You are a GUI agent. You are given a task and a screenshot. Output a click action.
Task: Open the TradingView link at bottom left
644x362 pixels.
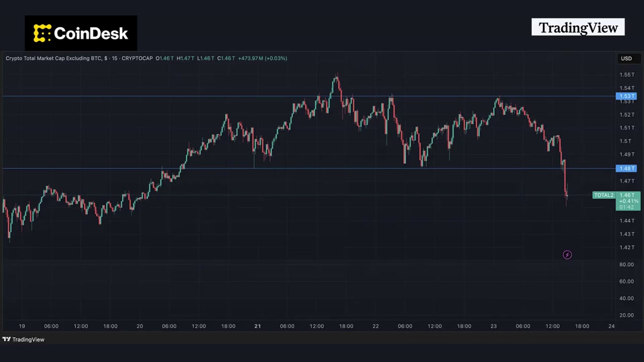pyautogui.click(x=23, y=340)
